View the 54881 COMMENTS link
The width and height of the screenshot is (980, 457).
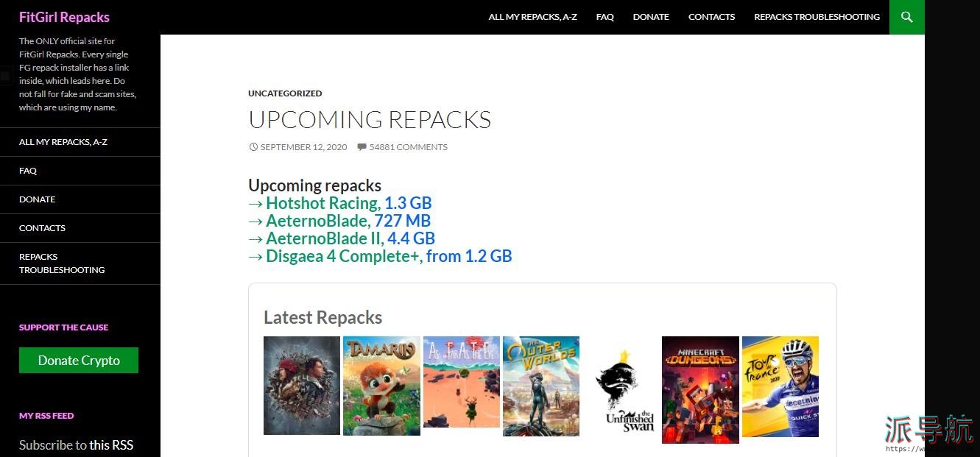pos(408,147)
